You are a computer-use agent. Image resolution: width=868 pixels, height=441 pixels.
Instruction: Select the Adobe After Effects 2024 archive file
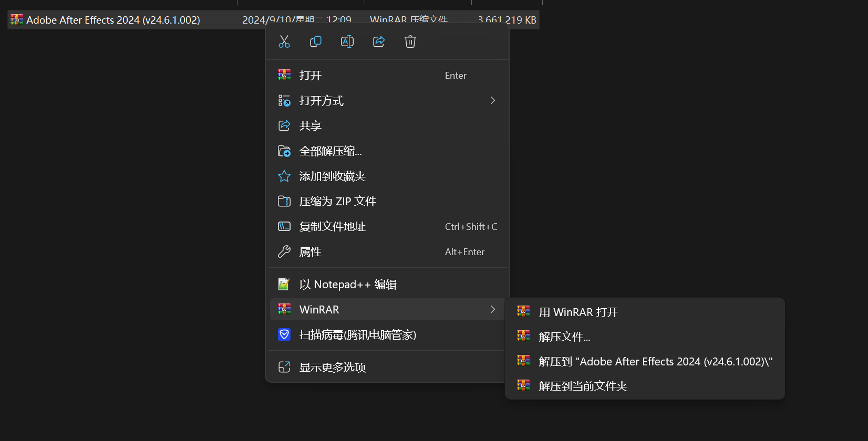[113, 20]
